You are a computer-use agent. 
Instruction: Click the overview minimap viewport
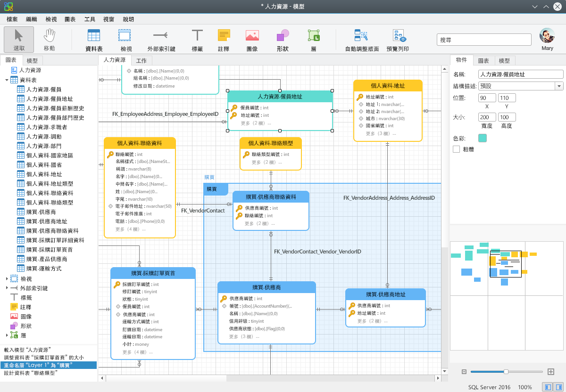[x=506, y=264]
